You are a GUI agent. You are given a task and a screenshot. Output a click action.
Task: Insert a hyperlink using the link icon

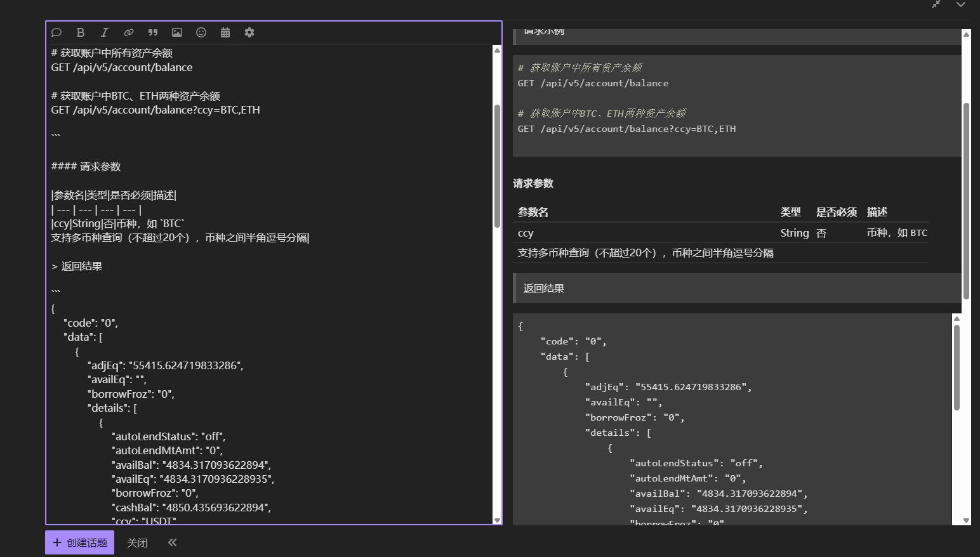click(129, 32)
